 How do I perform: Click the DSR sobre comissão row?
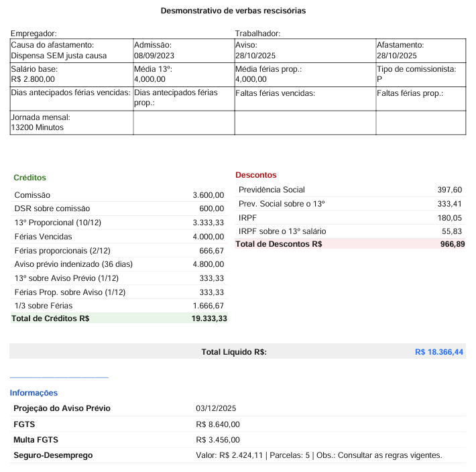point(119,209)
